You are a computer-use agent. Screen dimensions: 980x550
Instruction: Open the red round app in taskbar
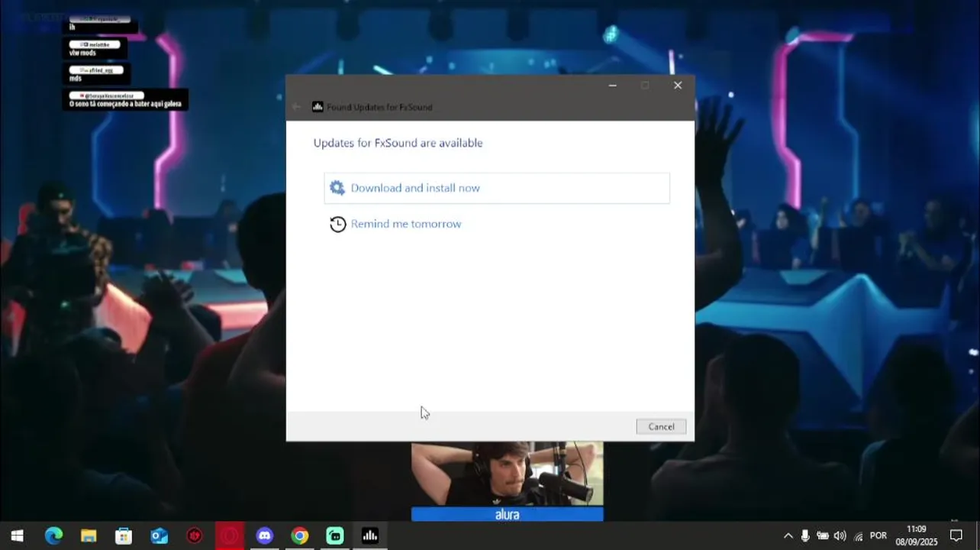[195, 536]
